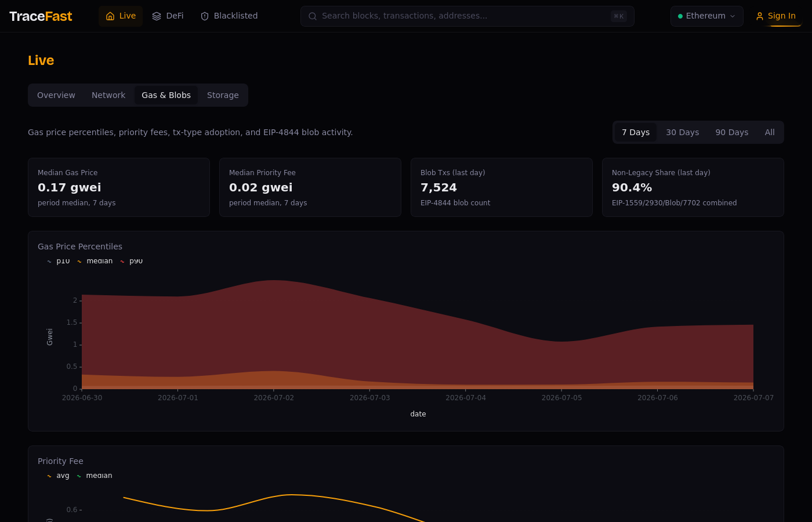
Task: Click the search magnifier icon
Action: click(x=313, y=16)
